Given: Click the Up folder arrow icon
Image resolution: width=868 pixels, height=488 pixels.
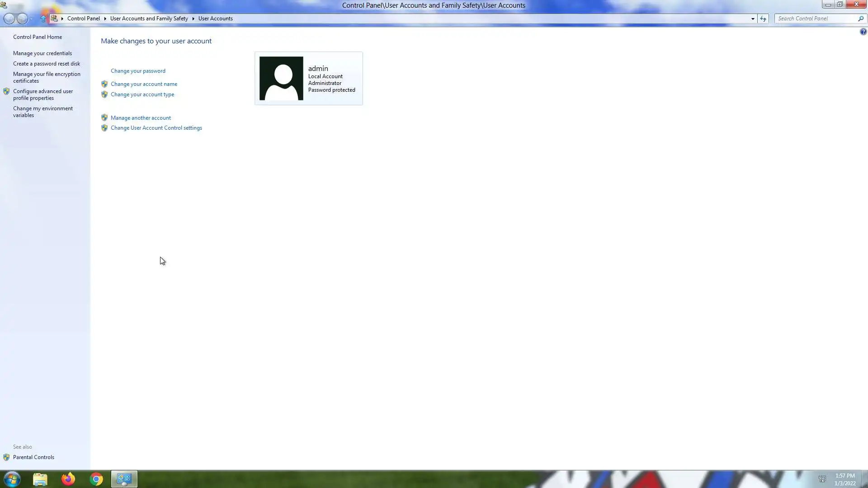Looking at the screenshot, I should pyautogui.click(x=43, y=19).
